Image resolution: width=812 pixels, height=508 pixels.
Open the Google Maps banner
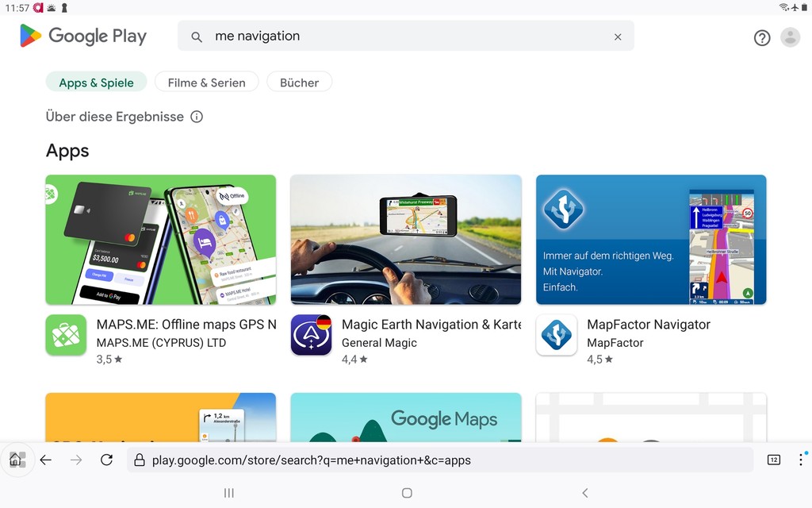(x=406, y=418)
